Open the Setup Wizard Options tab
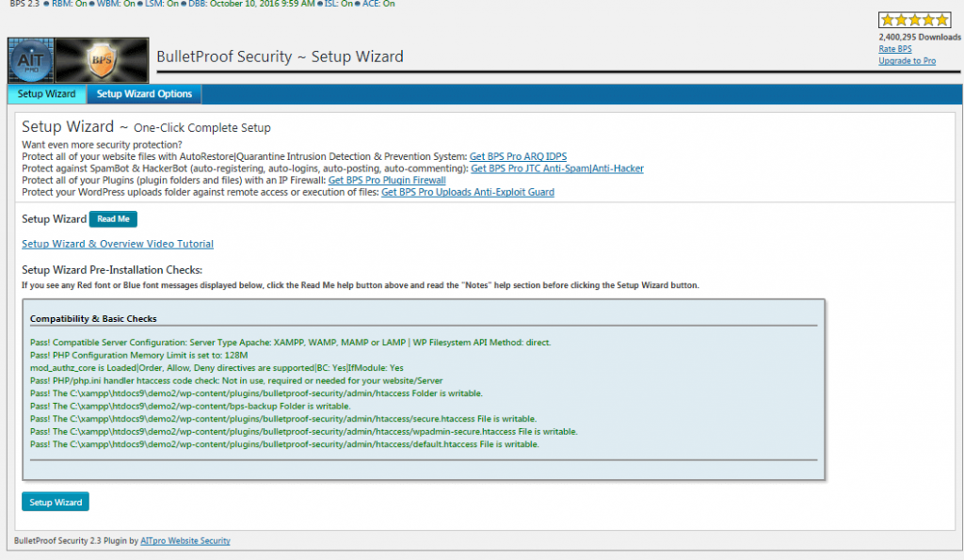Viewport: 964px width, 560px height. [144, 94]
